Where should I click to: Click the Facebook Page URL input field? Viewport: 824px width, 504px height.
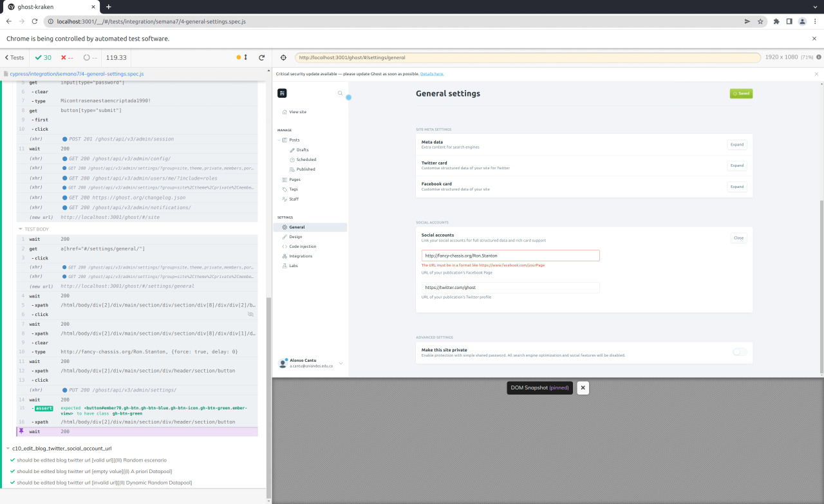pyautogui.click(x=510, y=255)
